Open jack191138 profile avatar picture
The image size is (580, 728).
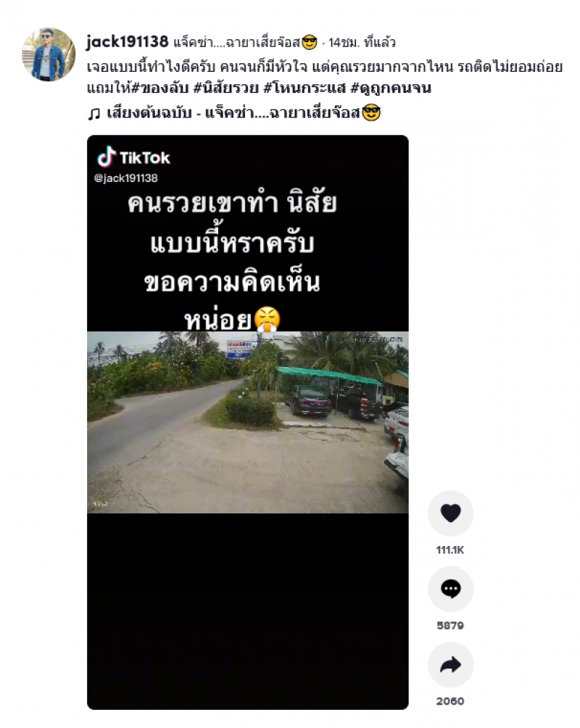point(49,54)
